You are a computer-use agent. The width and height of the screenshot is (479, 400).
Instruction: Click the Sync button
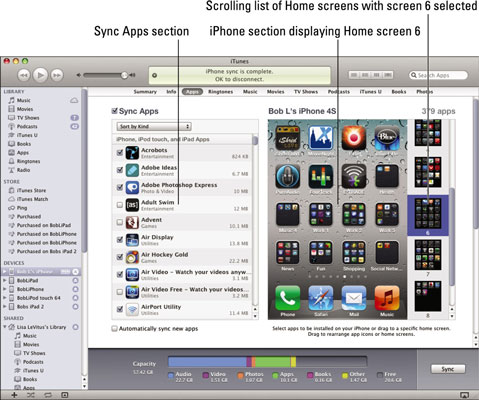tap(448, 369)
